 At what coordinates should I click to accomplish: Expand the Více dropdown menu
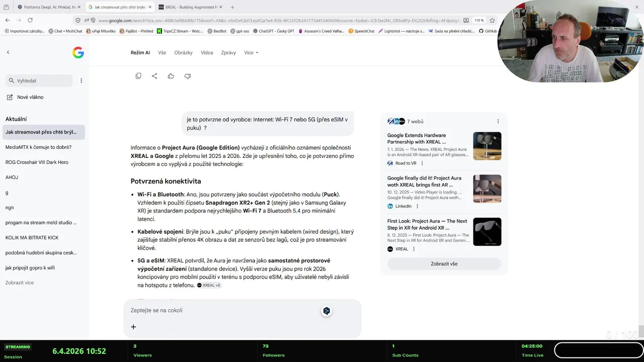[251, 52]
